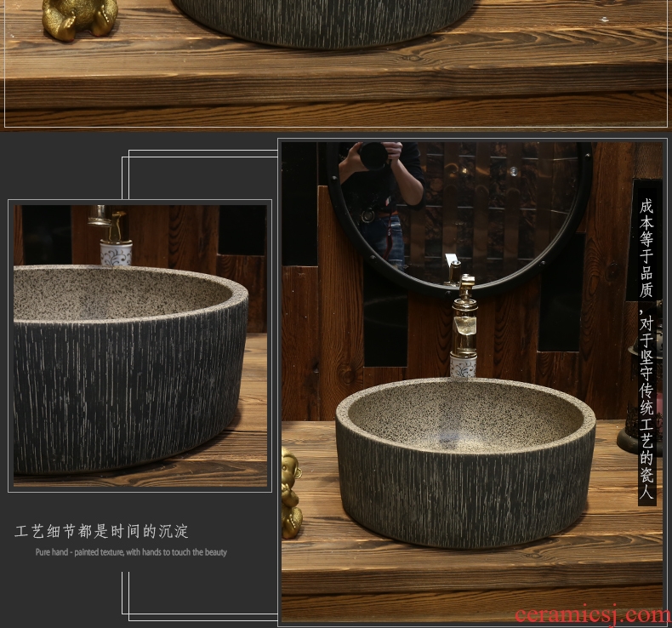Click the golden monkey figurine at top left
672x628 pixels.
pyautogui.click(x=78, y=18)
